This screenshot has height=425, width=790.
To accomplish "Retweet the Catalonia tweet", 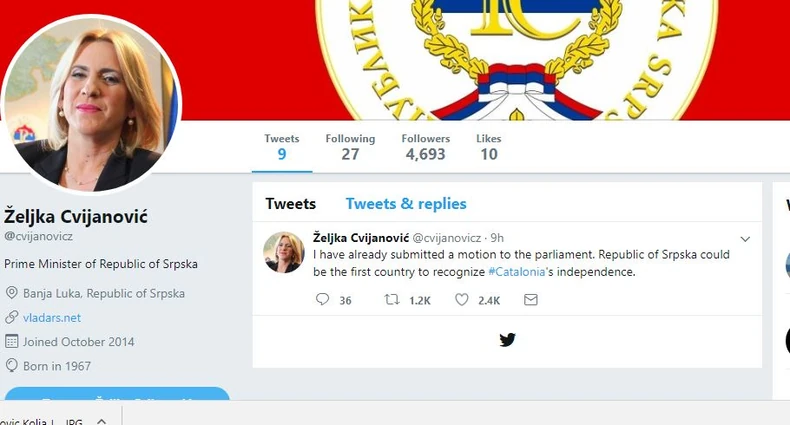I will (x=393, y=299).
